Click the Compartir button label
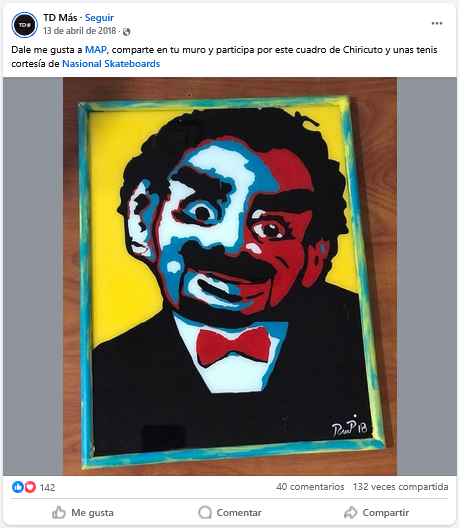 tap(386, 513)
